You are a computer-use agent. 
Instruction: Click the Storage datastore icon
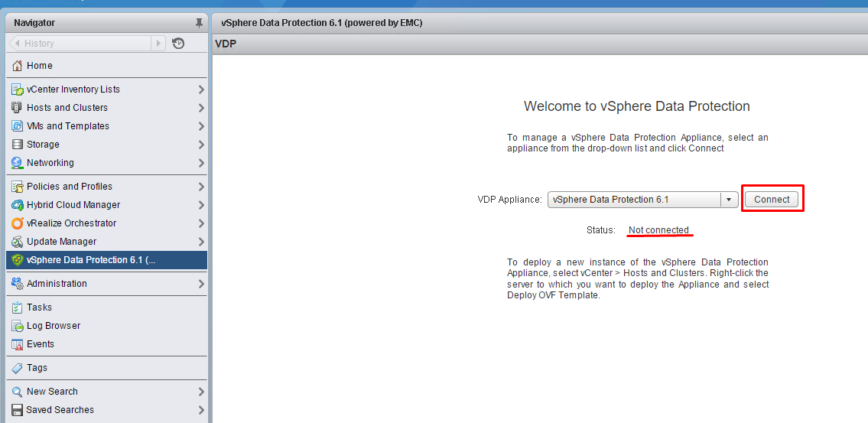coord(17,144)
